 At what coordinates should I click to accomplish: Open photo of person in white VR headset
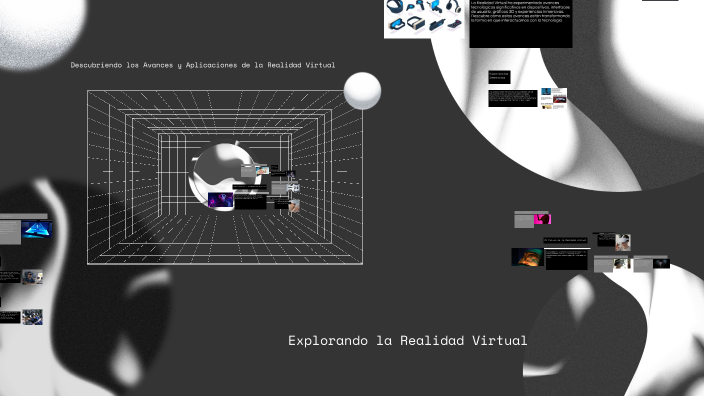click(623, 242)
